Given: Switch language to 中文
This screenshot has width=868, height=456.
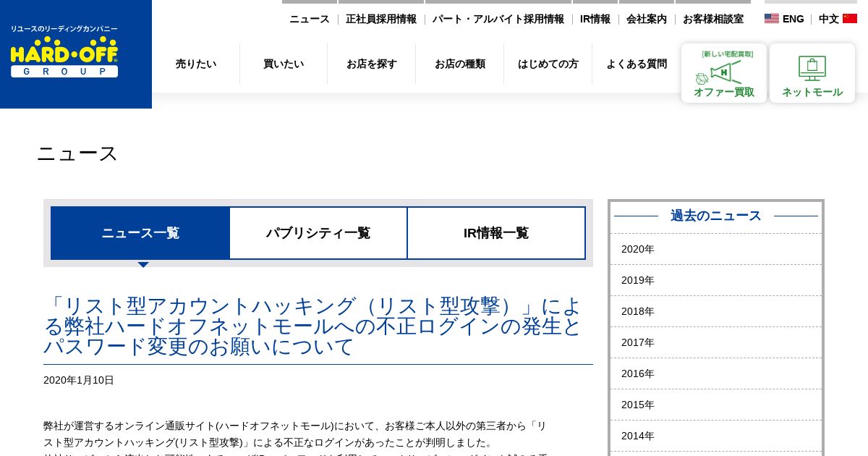Looking at the screenshot, I should [x=829, y=19].
